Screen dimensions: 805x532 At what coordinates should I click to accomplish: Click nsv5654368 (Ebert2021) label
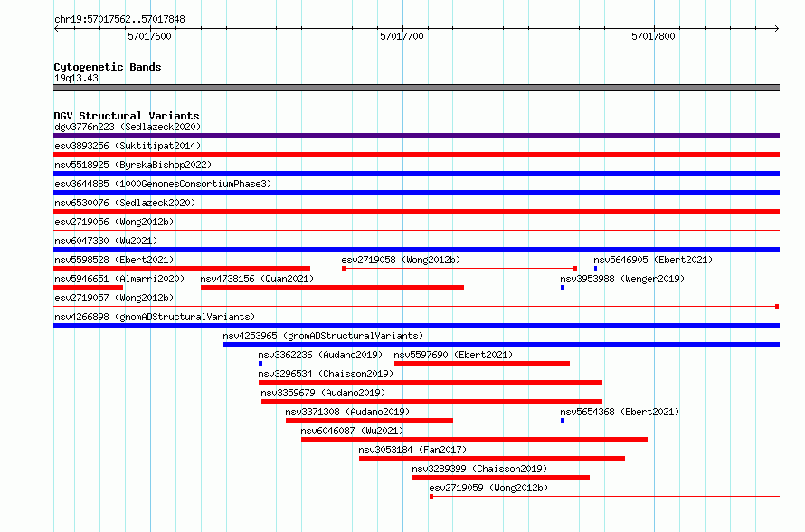coord(620,412)
